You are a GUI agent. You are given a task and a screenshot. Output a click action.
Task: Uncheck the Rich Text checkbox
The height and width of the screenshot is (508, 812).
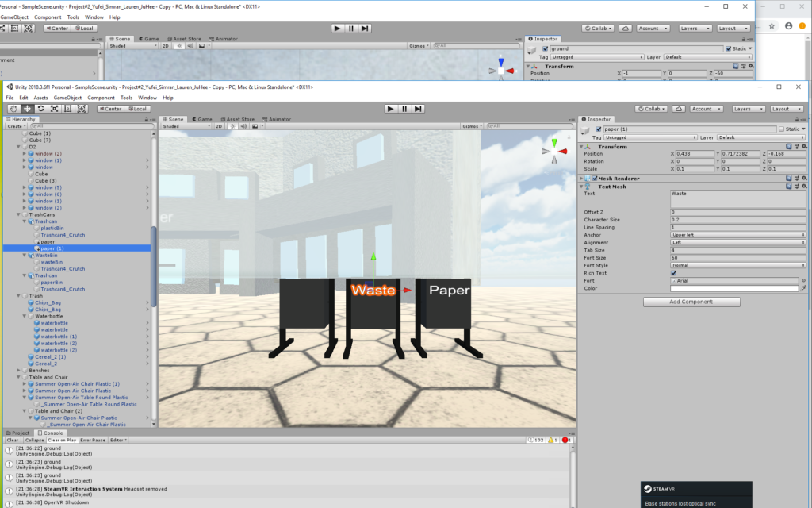(x=674, y=273)
